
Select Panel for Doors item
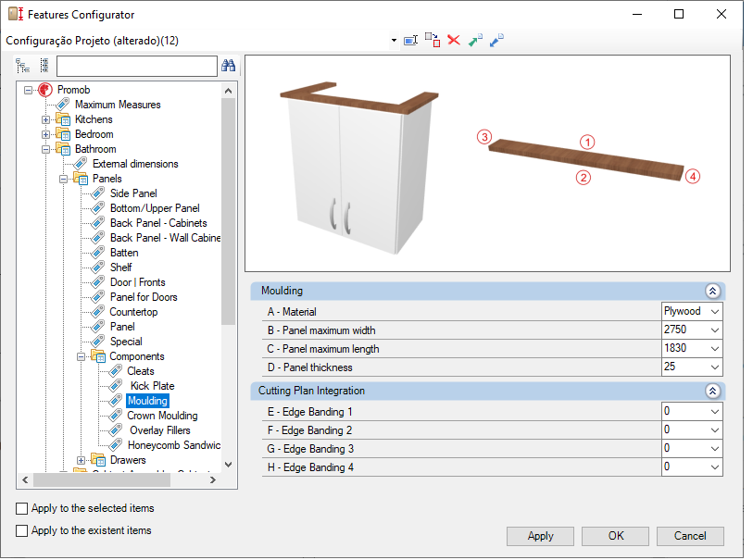(x=144, y=297)
